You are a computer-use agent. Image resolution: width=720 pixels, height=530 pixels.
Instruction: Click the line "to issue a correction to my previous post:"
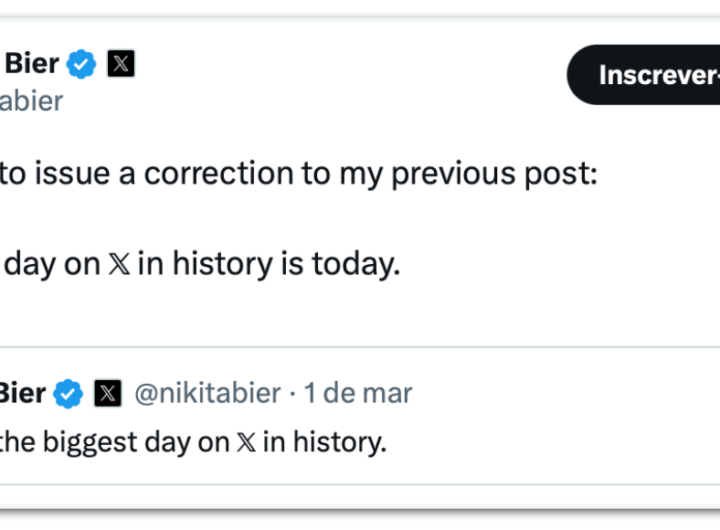coord(298,174)
